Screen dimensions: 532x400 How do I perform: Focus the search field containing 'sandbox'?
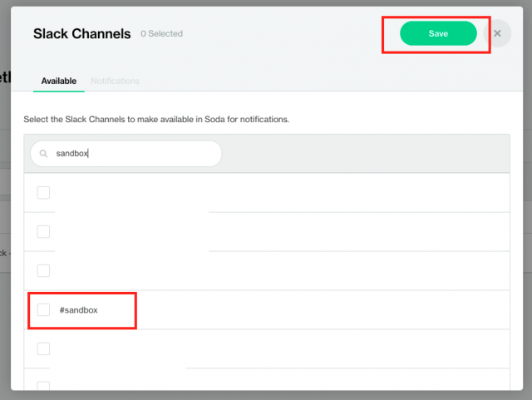(133, 153)
